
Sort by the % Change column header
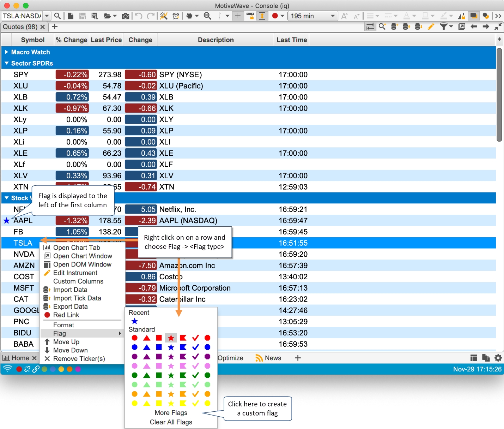(x=72, y=40)
